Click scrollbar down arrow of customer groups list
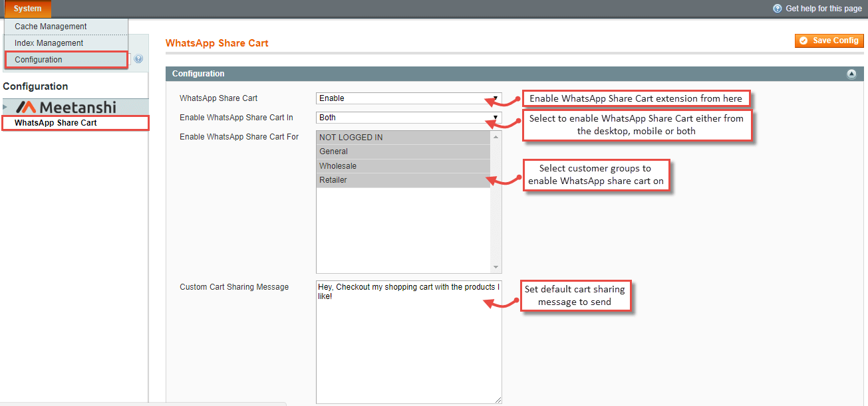 coord(496,267)
